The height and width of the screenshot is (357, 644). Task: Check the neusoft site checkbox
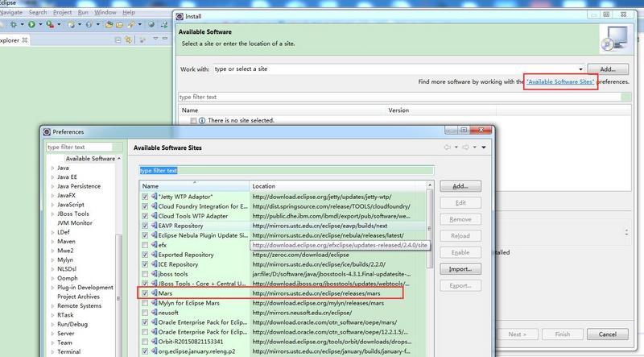pos(145,313)
